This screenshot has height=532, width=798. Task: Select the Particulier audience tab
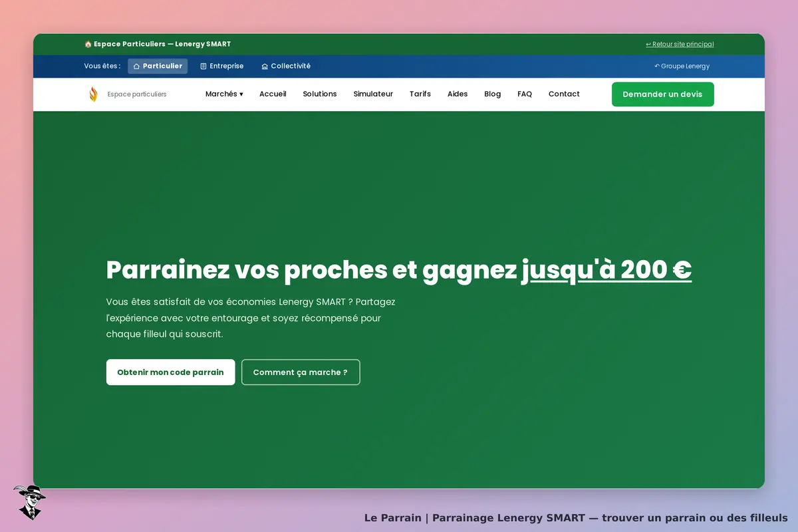coord(158,66)
